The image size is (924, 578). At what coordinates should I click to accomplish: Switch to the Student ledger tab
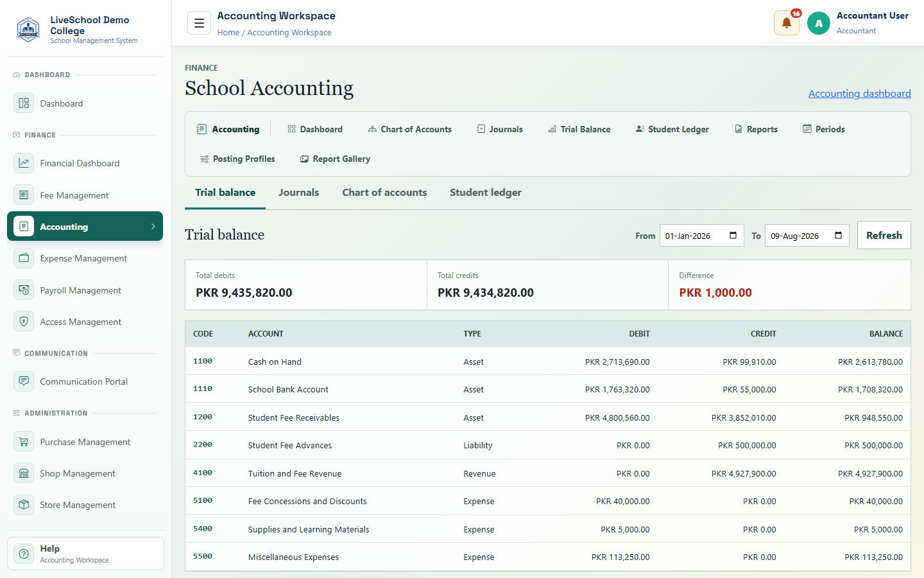[x=486, y=193]
